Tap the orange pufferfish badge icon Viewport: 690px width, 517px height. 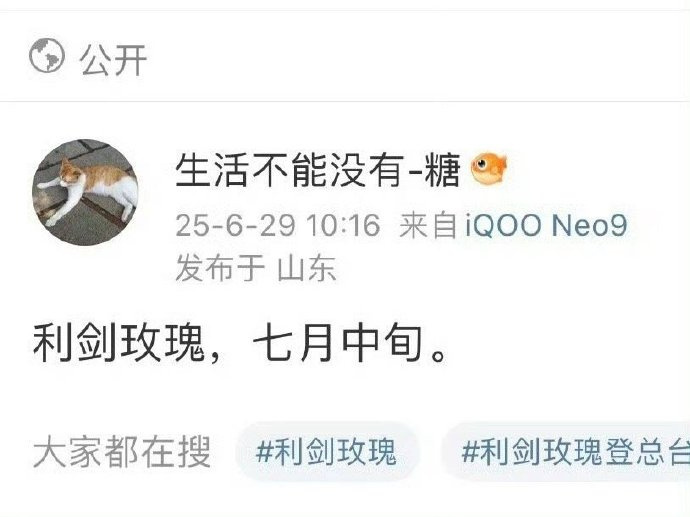click(x=488, y=168)
